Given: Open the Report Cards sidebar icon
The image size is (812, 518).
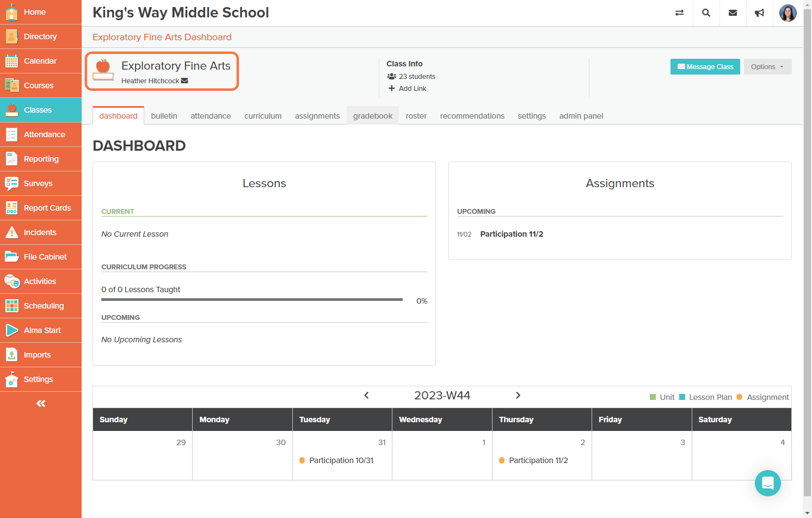Looking at the screenshot, I should 12,208.
